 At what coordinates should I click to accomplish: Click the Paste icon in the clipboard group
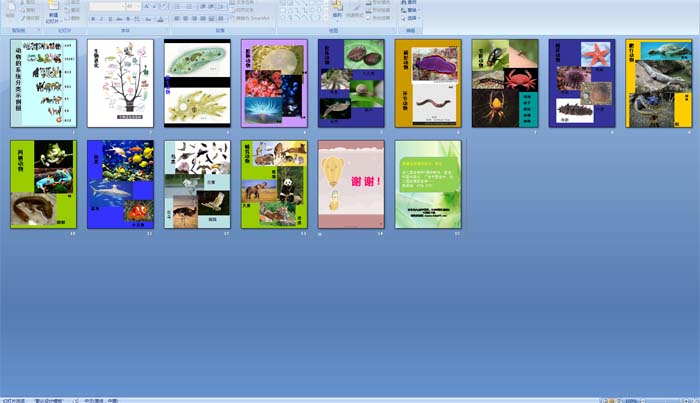click(10, 11)
